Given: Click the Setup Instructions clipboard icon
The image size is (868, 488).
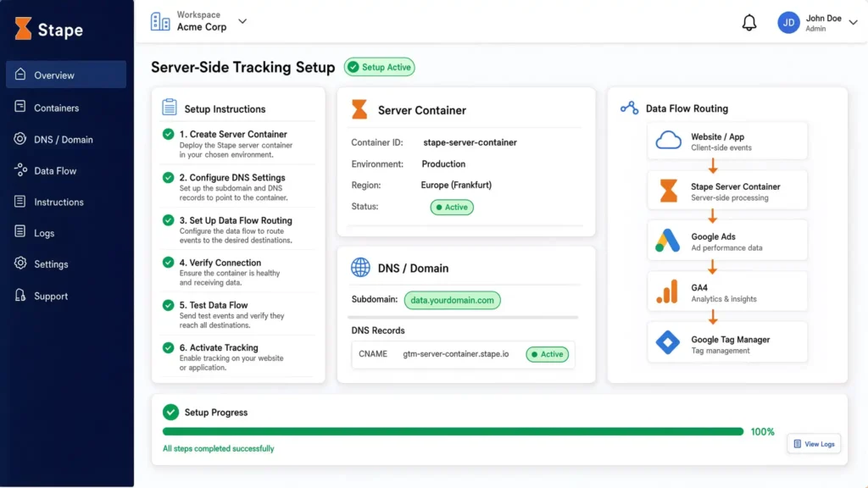Looking at the screenshot, I should 170,107.
